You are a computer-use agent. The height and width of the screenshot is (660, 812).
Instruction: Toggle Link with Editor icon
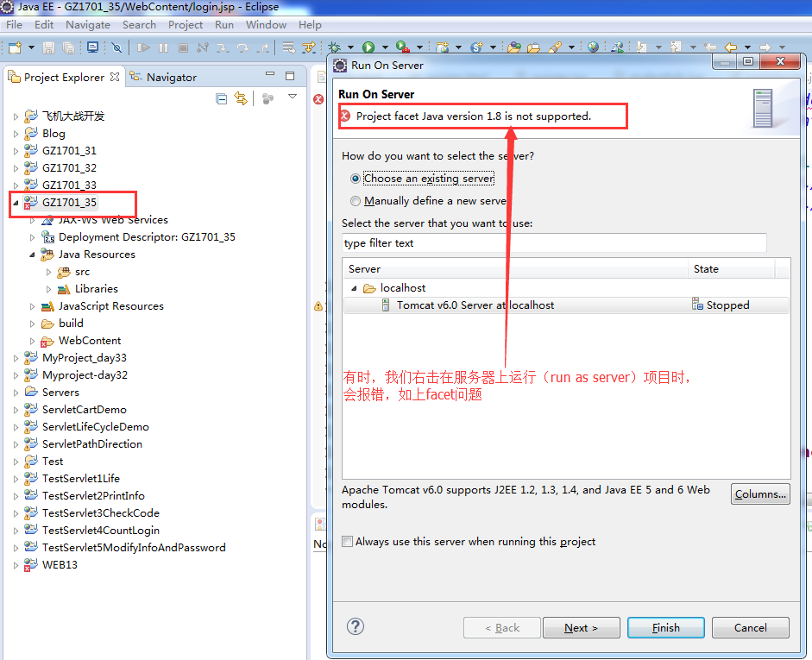click(241, 98)
